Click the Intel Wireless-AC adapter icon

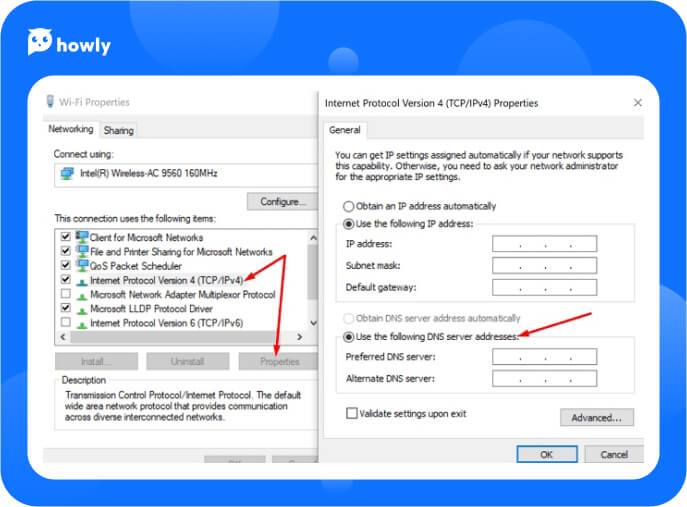click(67, 173)
